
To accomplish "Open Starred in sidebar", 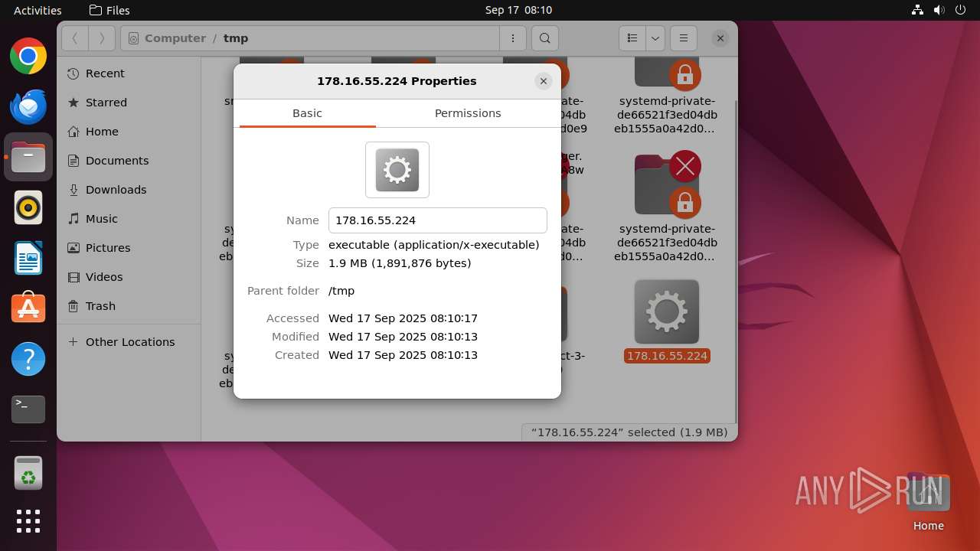I will point(129,103).
